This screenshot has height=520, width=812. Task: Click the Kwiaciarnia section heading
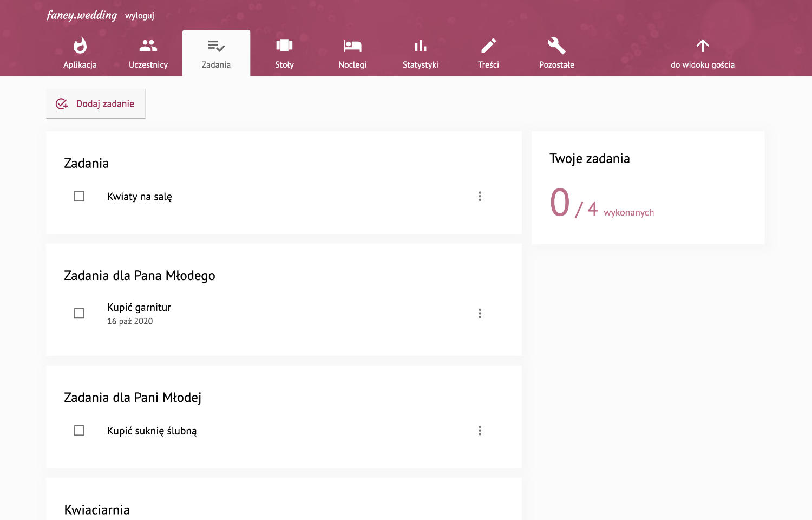pos(97,510)
